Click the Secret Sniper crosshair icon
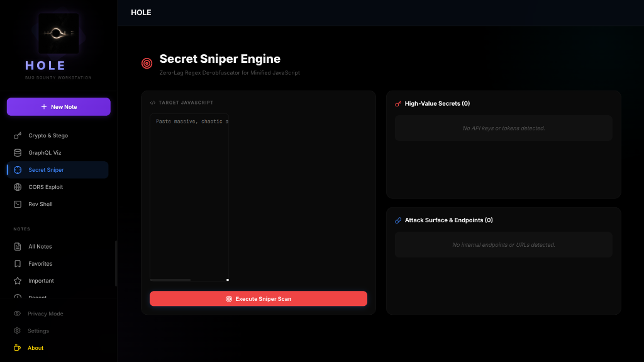This screenshot has height=362, width=644. pyautogui.click(x=18, y=170)
